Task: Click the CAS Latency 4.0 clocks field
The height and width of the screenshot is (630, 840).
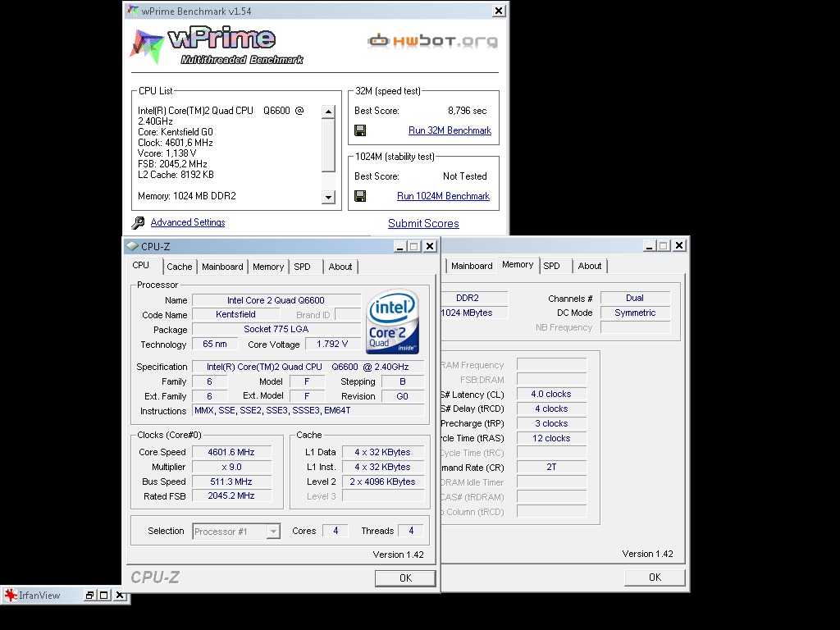Action: point(551,395)
